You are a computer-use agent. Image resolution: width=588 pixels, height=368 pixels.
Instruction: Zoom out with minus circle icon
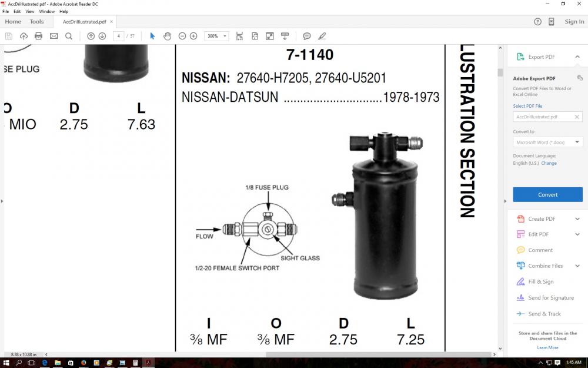click(x=182, y=36)
